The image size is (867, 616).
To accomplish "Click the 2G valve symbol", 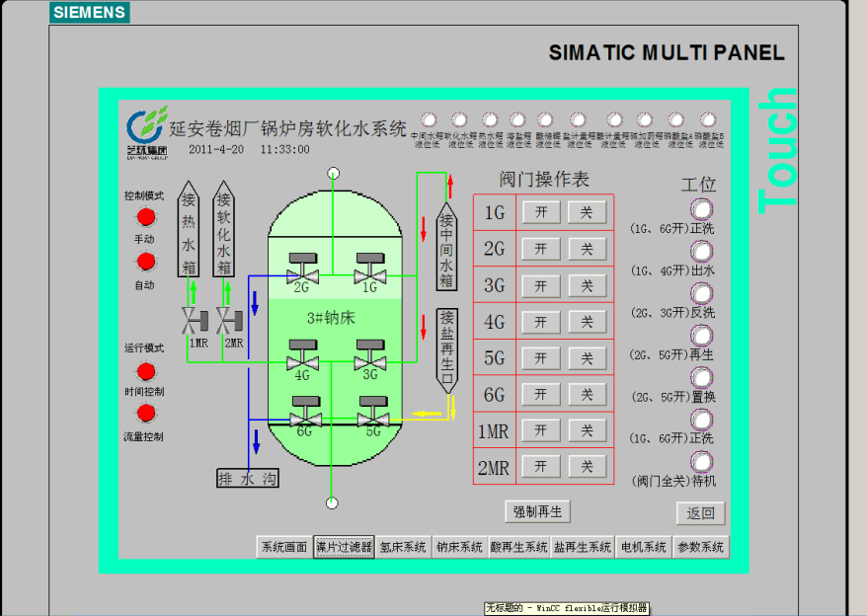I will pyautogui.click(x=302, y=268).
